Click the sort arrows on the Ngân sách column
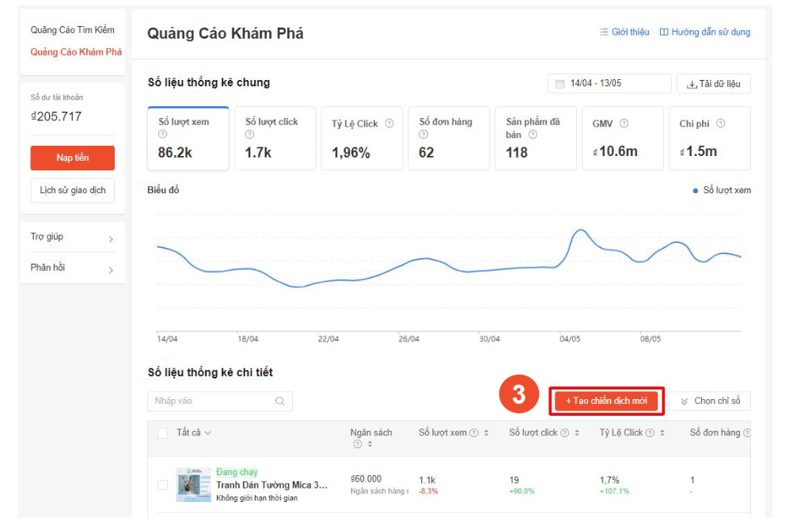This screenshot has width=812, height=525. pyautogui.click(x=369, y=443)
